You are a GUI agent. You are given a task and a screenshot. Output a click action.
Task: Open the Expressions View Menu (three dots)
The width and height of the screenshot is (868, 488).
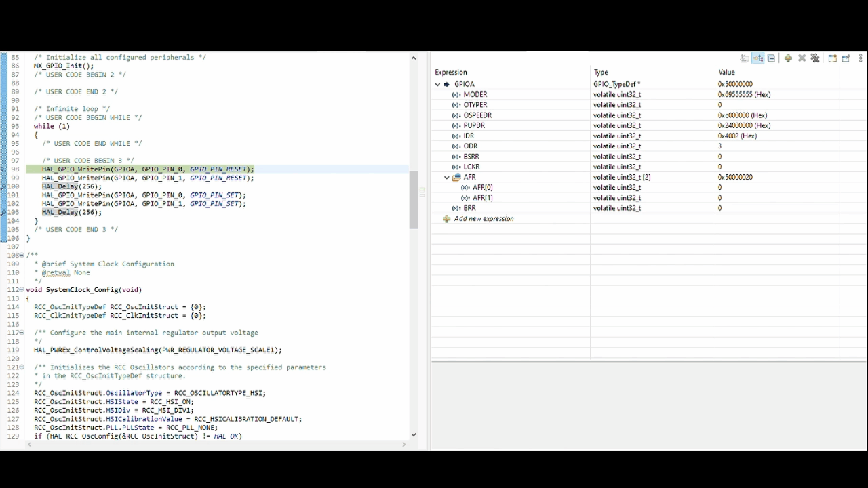(861, 58)
